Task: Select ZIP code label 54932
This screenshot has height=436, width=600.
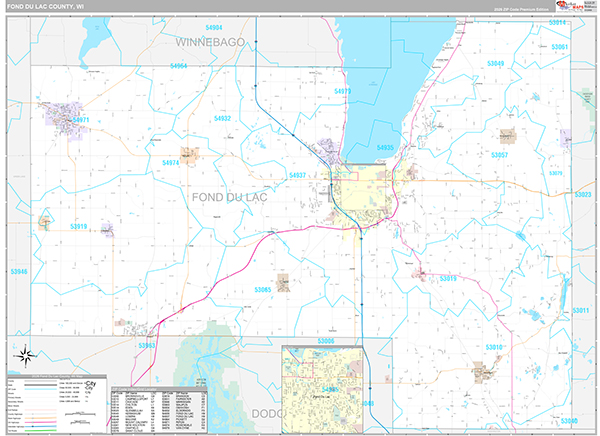Action: [222, 118]
